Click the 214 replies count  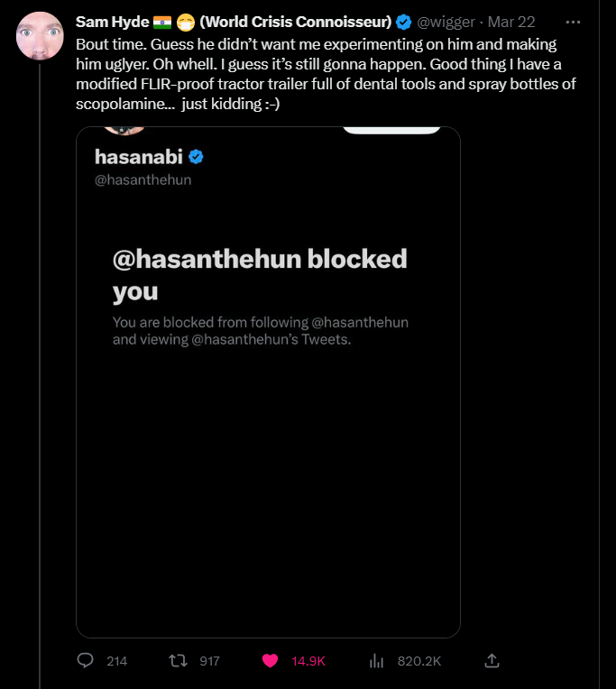tap(117, 661)
